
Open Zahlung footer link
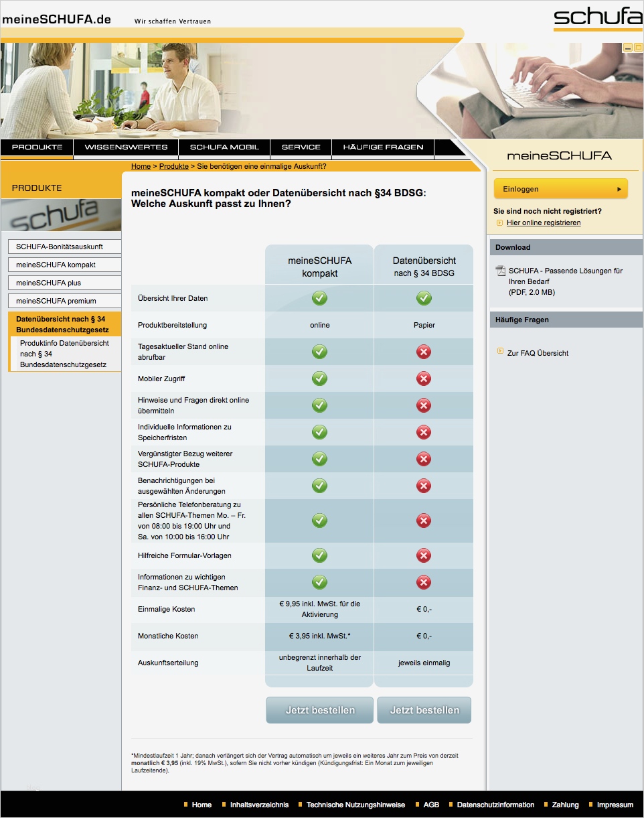[565, 805]
